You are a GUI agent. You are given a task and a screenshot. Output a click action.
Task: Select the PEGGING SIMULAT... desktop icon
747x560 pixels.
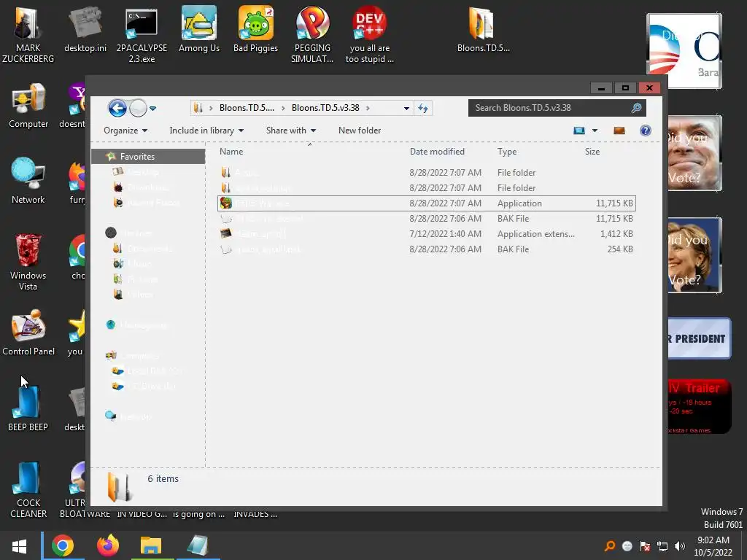coord(312,35)
